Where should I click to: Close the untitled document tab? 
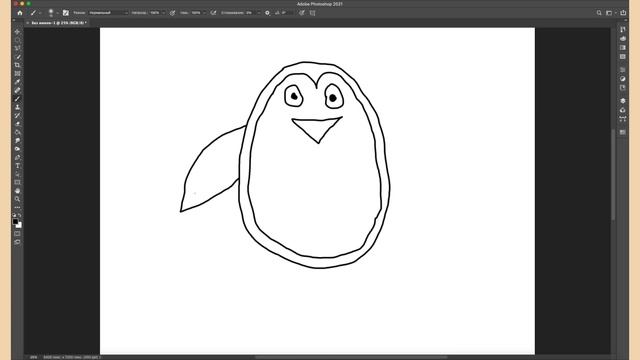click(28, 23)
